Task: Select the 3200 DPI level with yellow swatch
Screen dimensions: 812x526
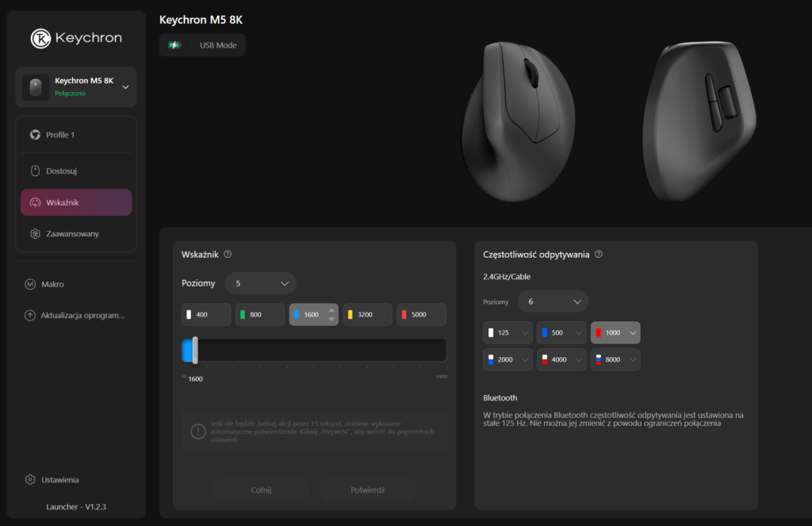Action: tap(367, 315)
